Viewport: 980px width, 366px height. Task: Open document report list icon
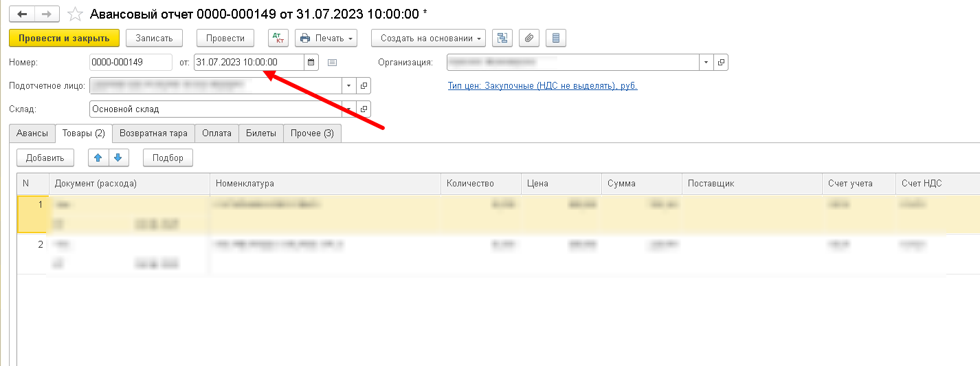pos(555,38)
